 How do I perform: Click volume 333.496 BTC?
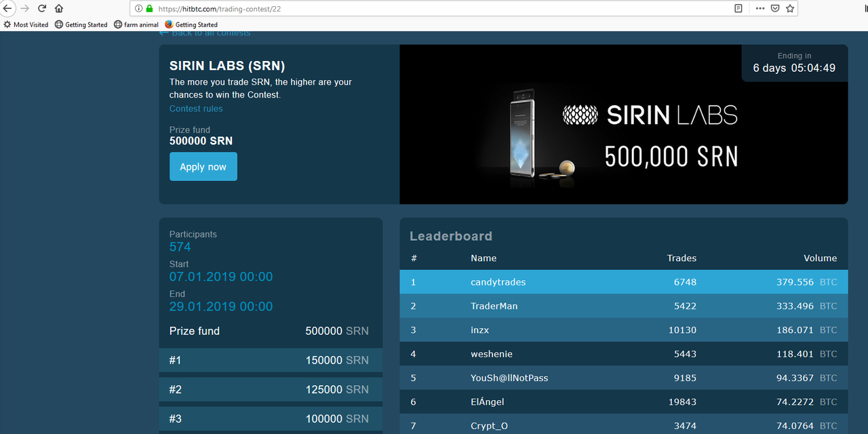(807, 306)
